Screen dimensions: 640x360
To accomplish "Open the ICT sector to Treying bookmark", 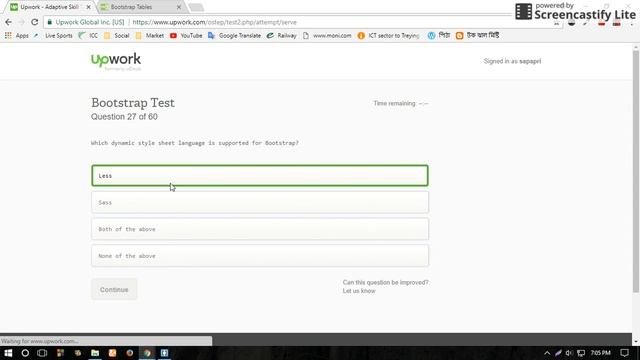I will [x=389, y=36].
